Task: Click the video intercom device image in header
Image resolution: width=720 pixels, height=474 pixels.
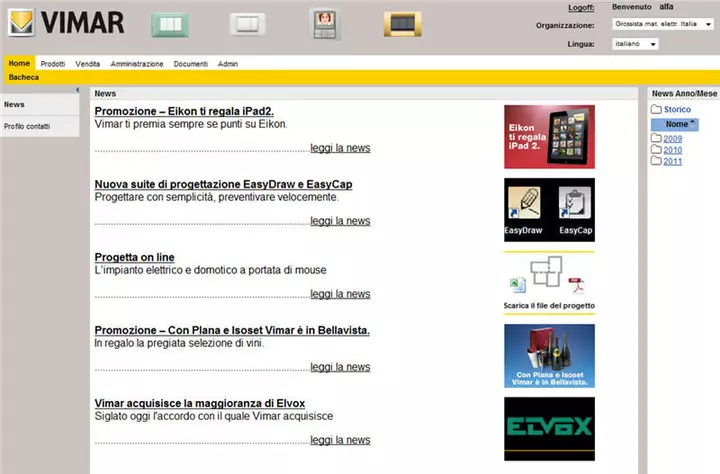Action: point(325,24)
